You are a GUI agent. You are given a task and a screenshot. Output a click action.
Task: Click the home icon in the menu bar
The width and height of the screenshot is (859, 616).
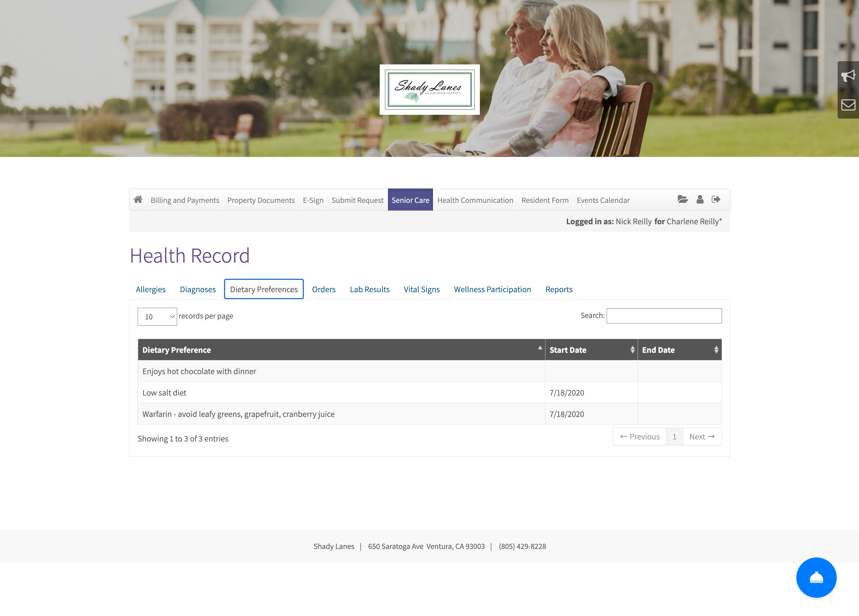138,199
